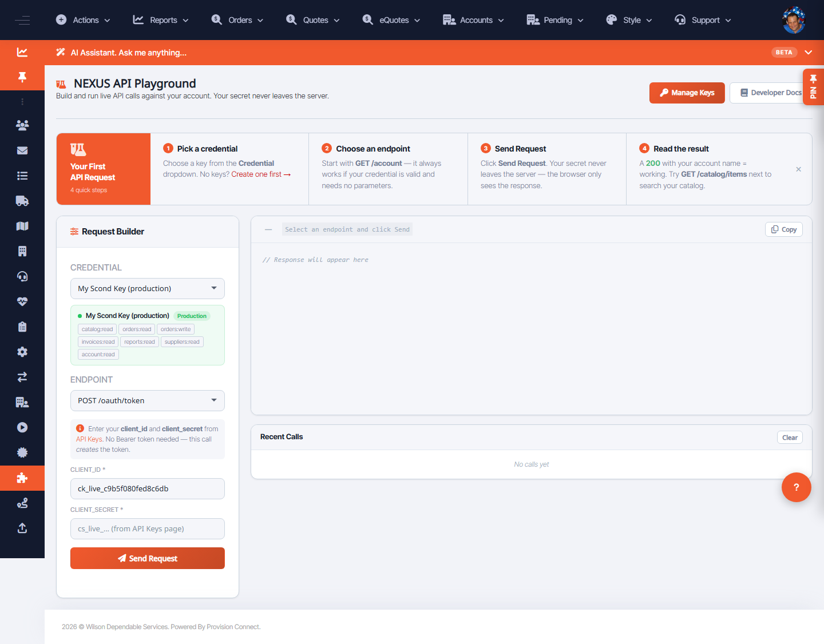Open the delivery truck sidebar icon
Viewport: 824px width, 644px height.
coord(22,201)
